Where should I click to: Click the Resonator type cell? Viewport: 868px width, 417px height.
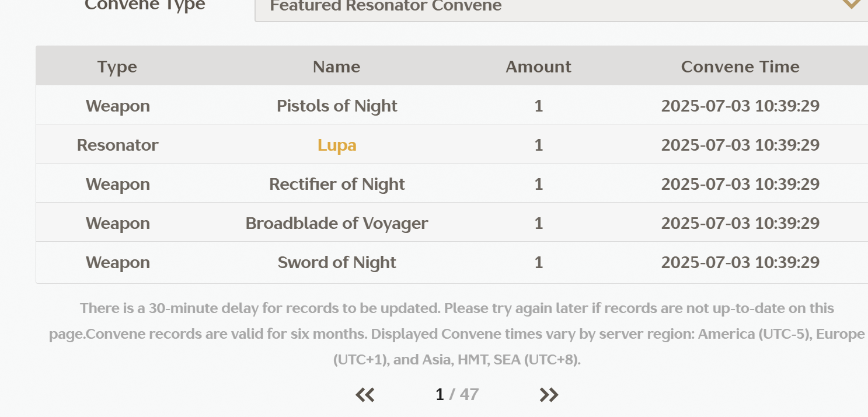pyautogui.click(x=117, y=145)
